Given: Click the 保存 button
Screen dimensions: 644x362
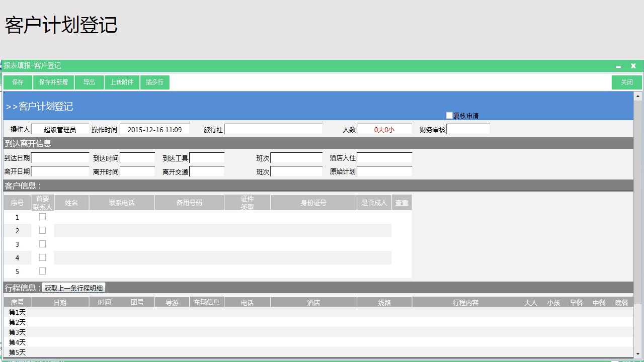Looking at the screenshot, I should tap(18, 82).
